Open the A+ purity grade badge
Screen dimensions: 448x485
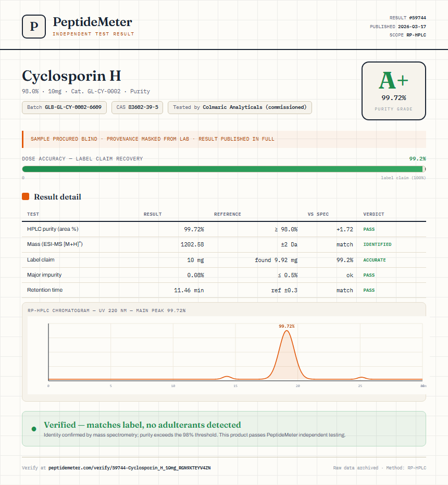coord(393,91)
